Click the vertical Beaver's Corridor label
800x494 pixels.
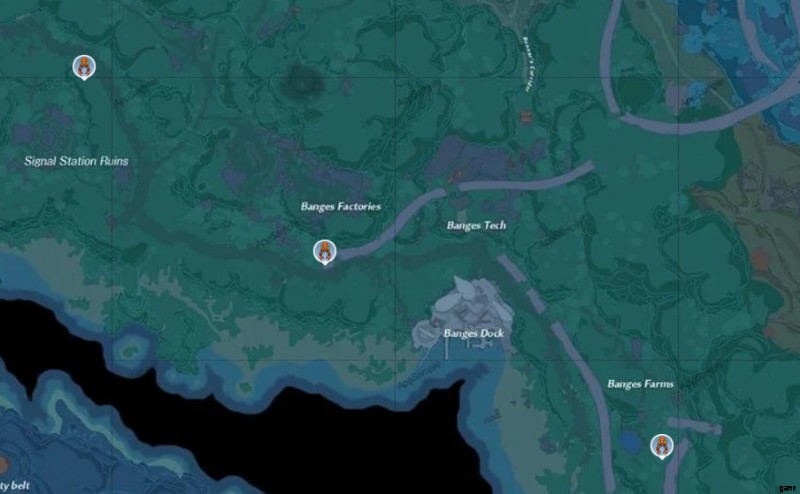[x=528, y=64]
